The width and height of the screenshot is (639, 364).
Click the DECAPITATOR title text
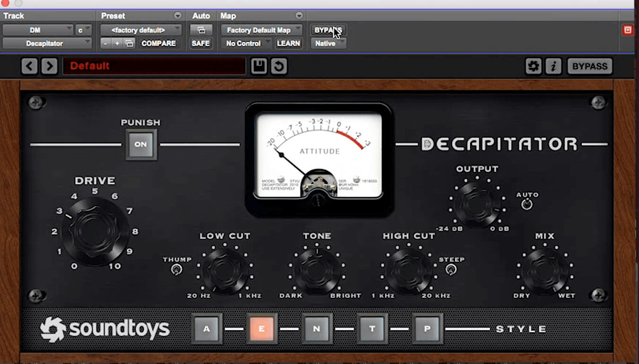[499, 144]
